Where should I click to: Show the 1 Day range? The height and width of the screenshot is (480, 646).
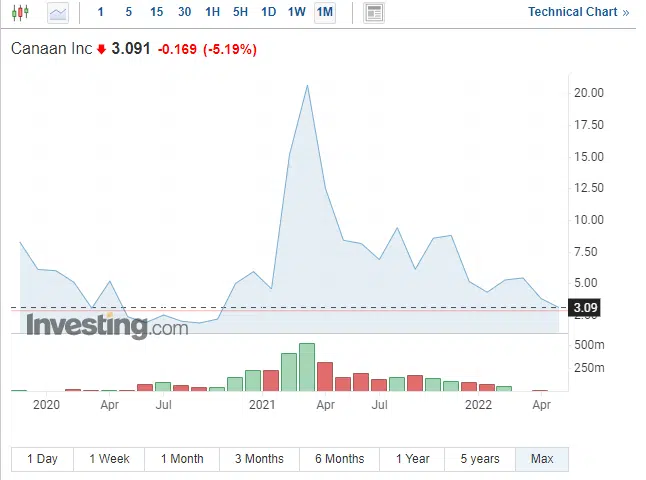click(42, 459)
